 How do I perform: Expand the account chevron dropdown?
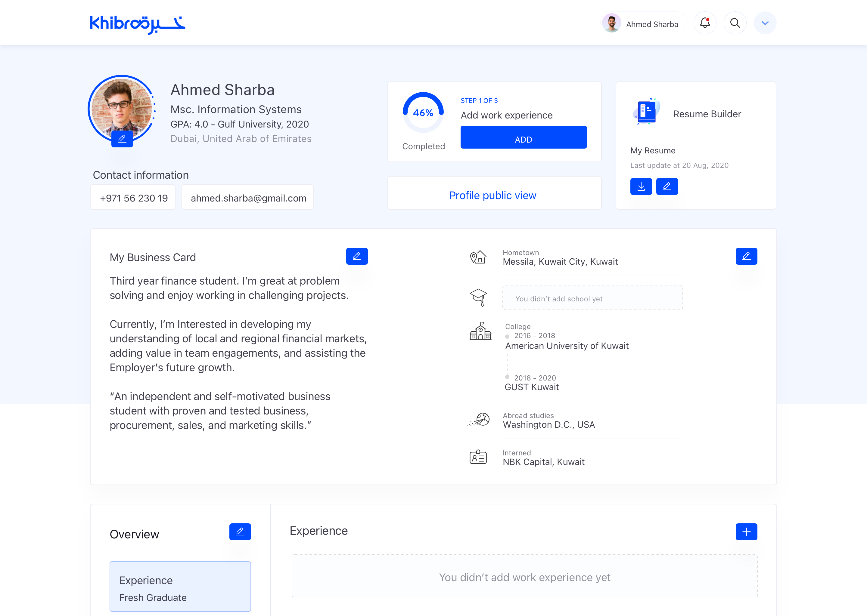765,23
